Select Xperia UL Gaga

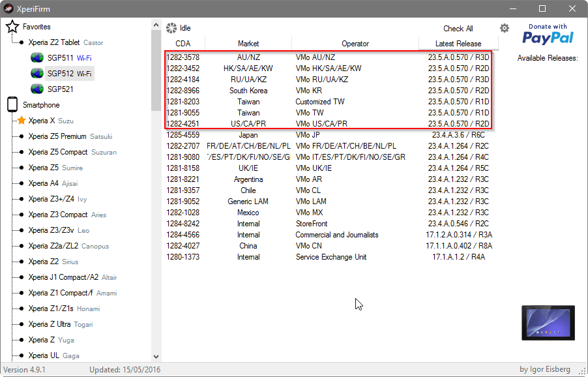coord(53,355)
